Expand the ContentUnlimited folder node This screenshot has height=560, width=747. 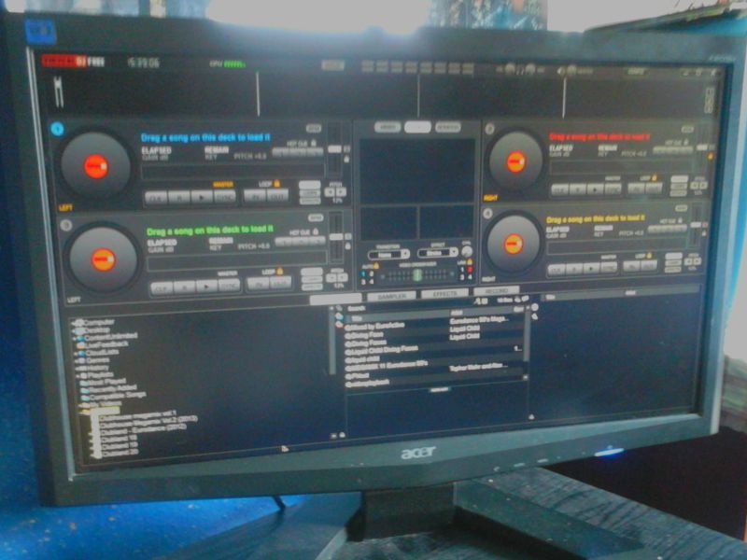76,337
